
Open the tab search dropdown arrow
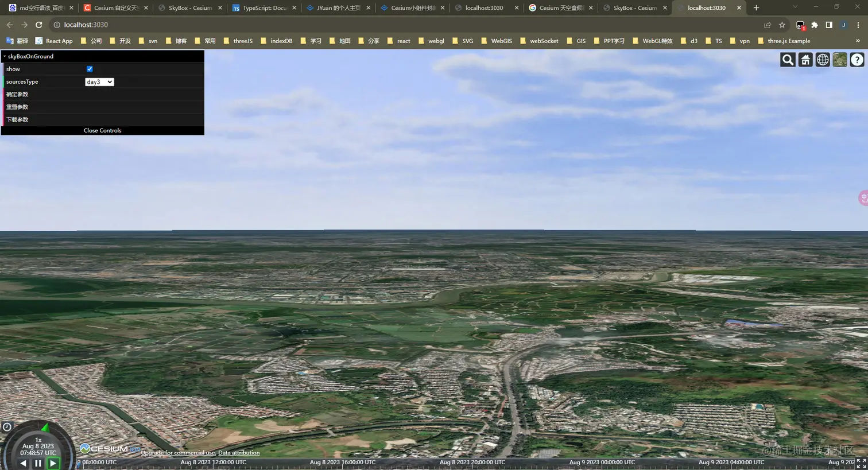[795, 7]
